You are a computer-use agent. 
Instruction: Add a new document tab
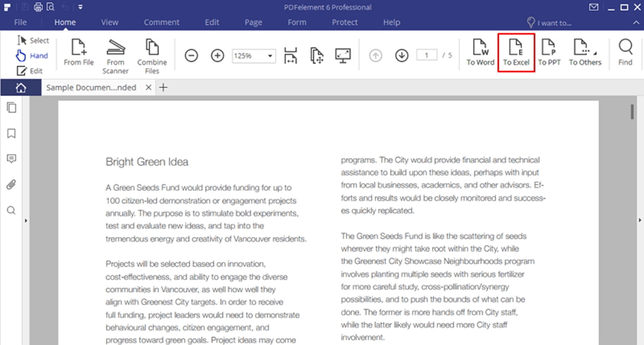click(163, 87)
